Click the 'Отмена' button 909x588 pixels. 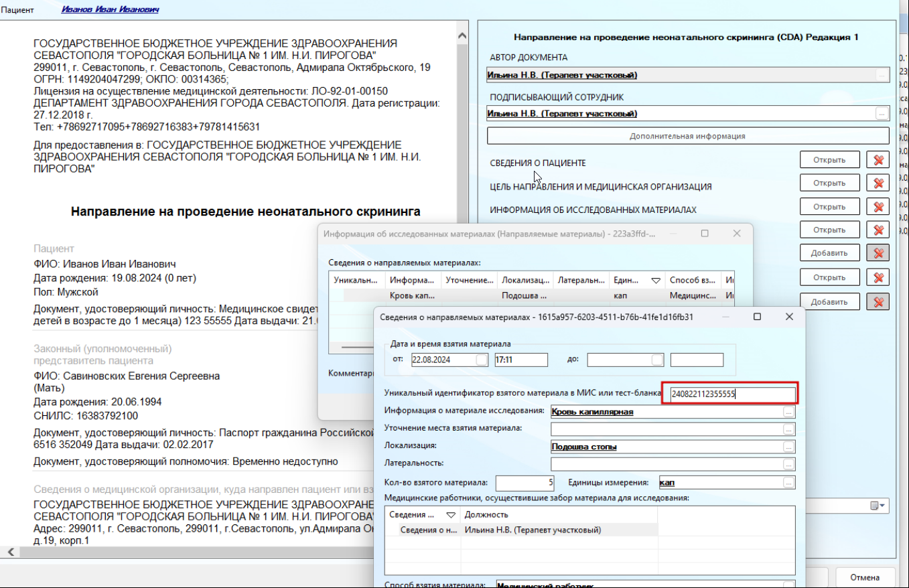coord(865,577)
